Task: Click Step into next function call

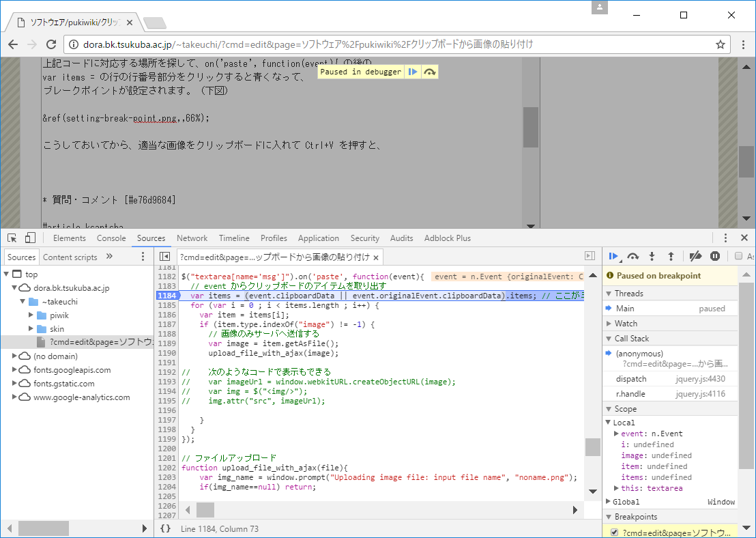Action: click(x=652, y=256)
